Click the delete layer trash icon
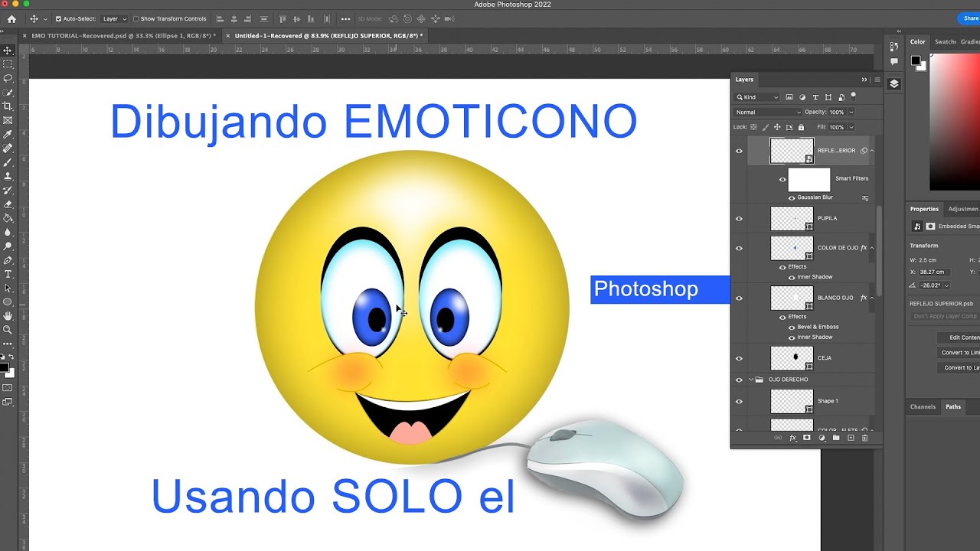 (x=865, y=438)
